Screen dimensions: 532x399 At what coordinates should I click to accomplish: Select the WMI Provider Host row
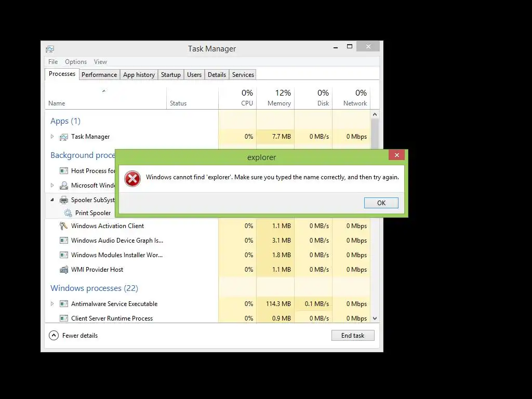tap(208, 270)
